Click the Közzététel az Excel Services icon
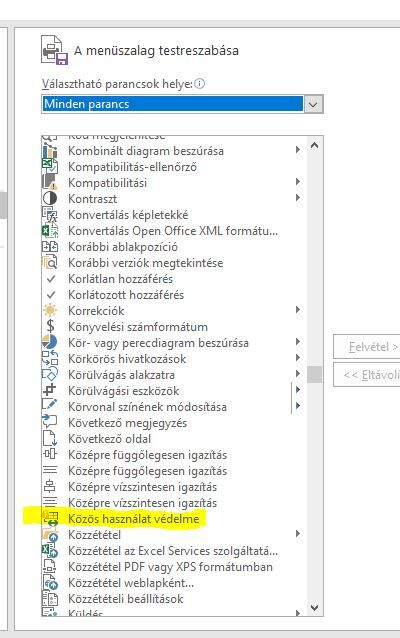 50,551
